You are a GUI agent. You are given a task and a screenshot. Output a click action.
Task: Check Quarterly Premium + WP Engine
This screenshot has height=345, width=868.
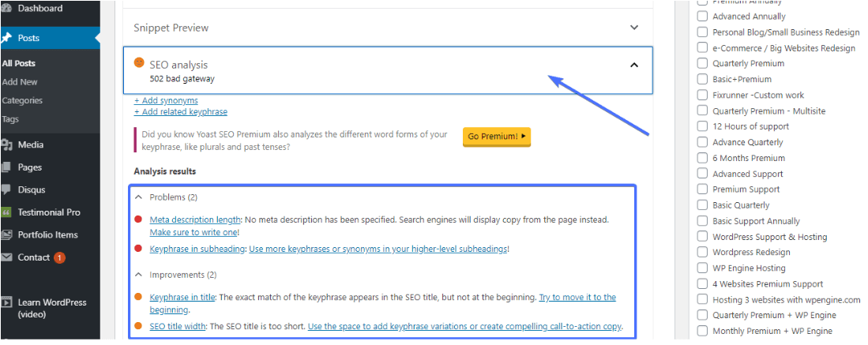(702, 315)
